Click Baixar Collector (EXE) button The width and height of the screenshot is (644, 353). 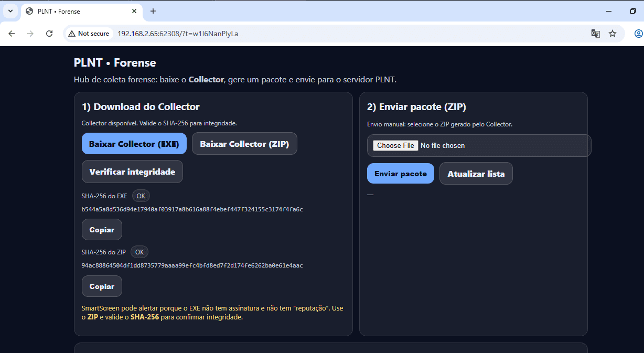(134, 144)
